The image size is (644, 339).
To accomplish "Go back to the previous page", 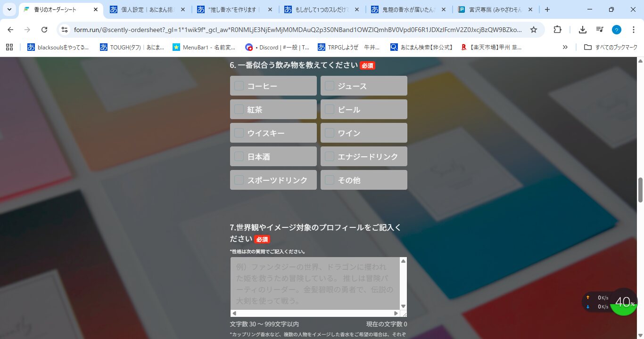I will point(10,30).
